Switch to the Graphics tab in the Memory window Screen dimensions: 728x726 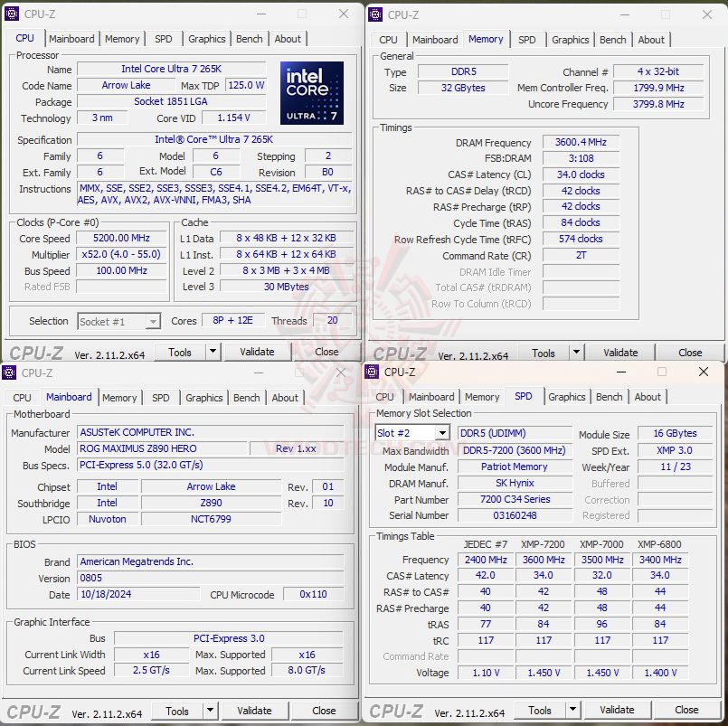pos(571,40)
